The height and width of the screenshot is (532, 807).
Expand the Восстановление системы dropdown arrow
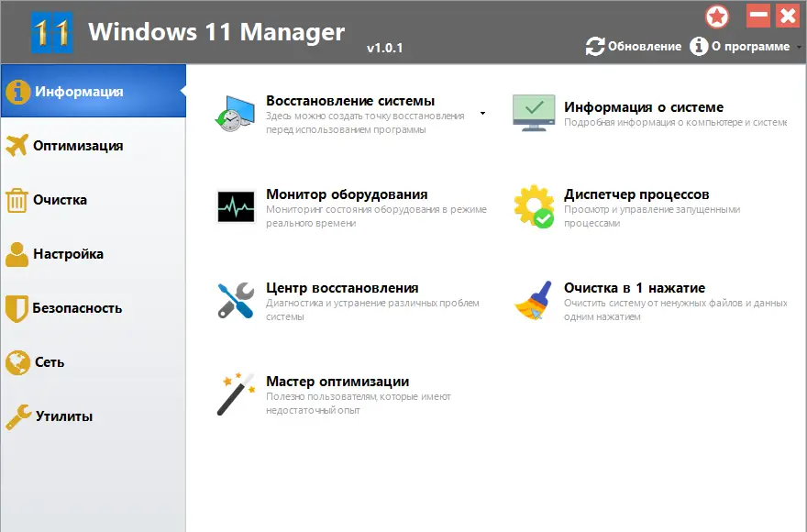tap(482, 114)
